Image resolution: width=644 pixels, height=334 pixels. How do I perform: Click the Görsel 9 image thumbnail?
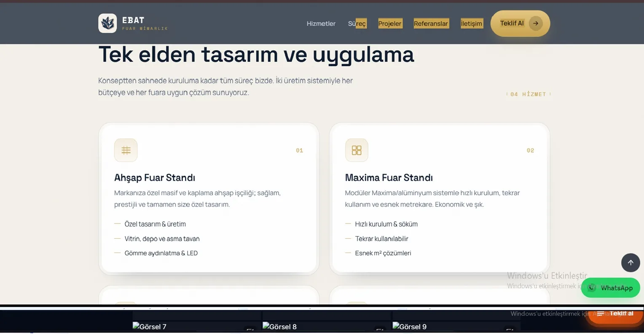(456, 326)
